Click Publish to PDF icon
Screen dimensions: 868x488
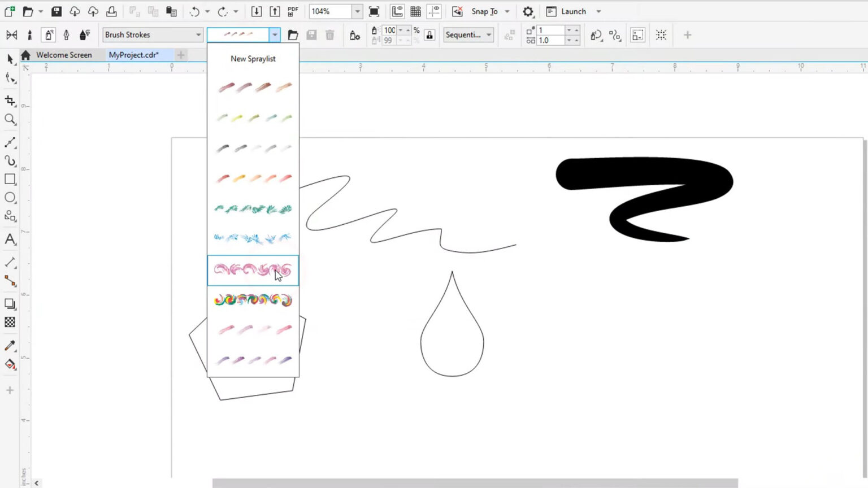293,12
